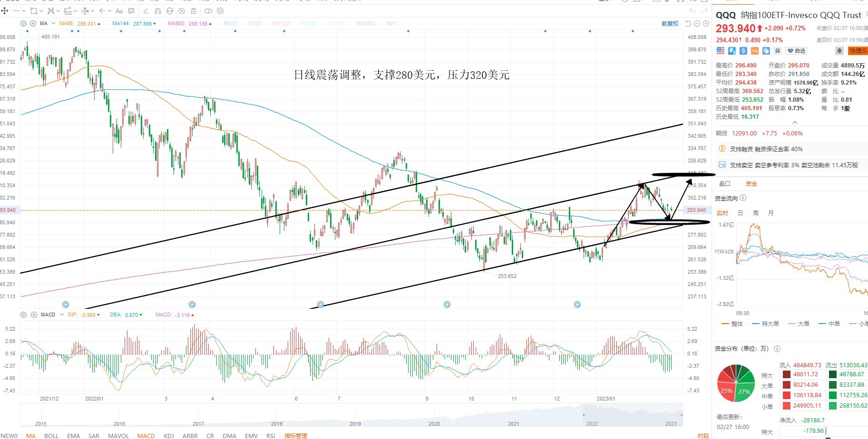868x439 pixels.
Task: Click the blue dollar sign icon
Action: [743, 51]
